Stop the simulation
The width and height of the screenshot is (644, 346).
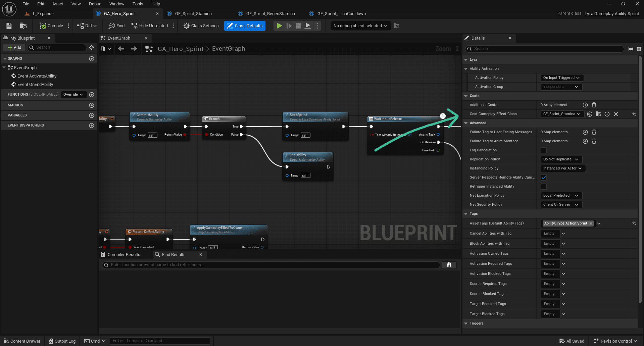click(x=298, y=26)
